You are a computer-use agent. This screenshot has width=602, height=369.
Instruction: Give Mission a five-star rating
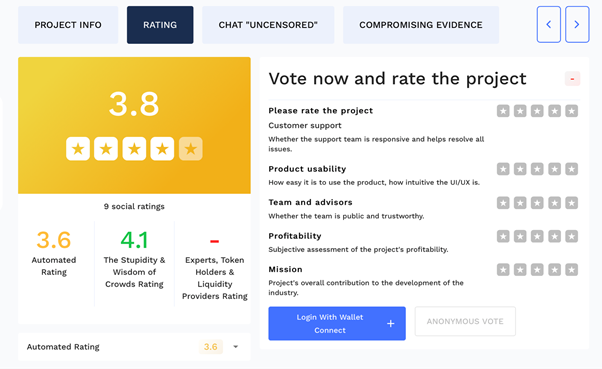pyautogui.click(x=571, y=270)
